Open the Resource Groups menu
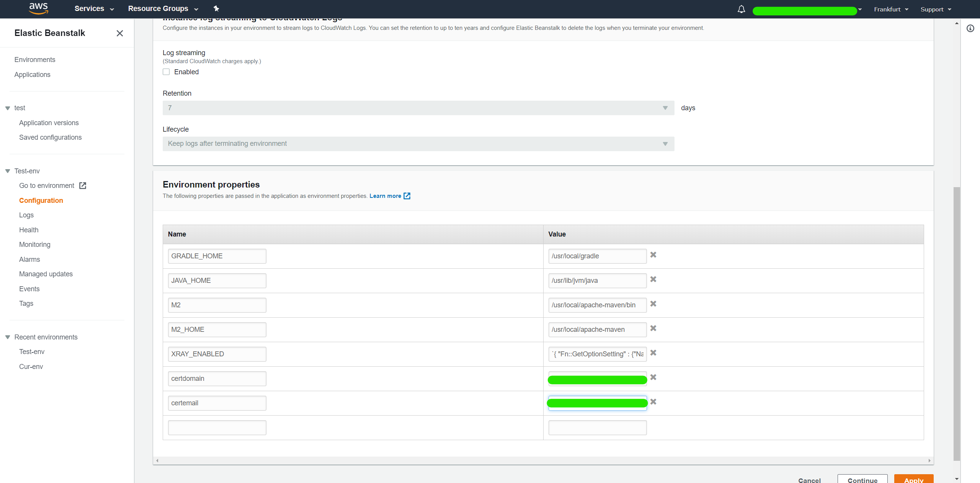Viewport: 980px width, 483px height. pos(163,9)
